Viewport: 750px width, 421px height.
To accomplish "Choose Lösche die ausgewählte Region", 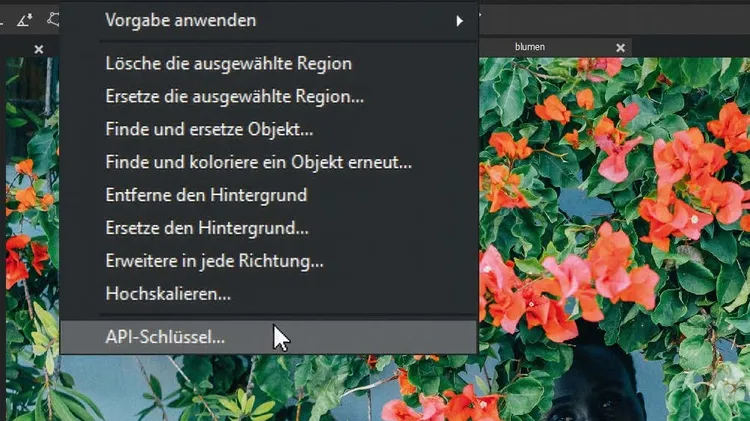I will tap(228, 63).
